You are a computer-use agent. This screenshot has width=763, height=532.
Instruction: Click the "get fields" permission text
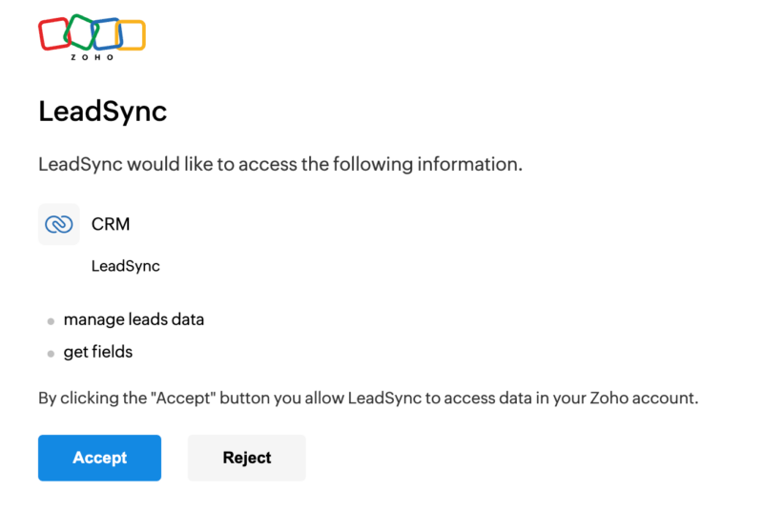pos(98,352)
